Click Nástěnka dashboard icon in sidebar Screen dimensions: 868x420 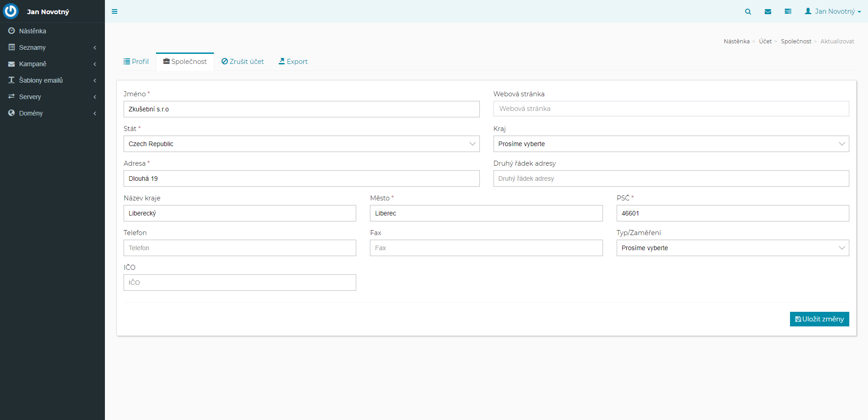[x=11, y=31]
